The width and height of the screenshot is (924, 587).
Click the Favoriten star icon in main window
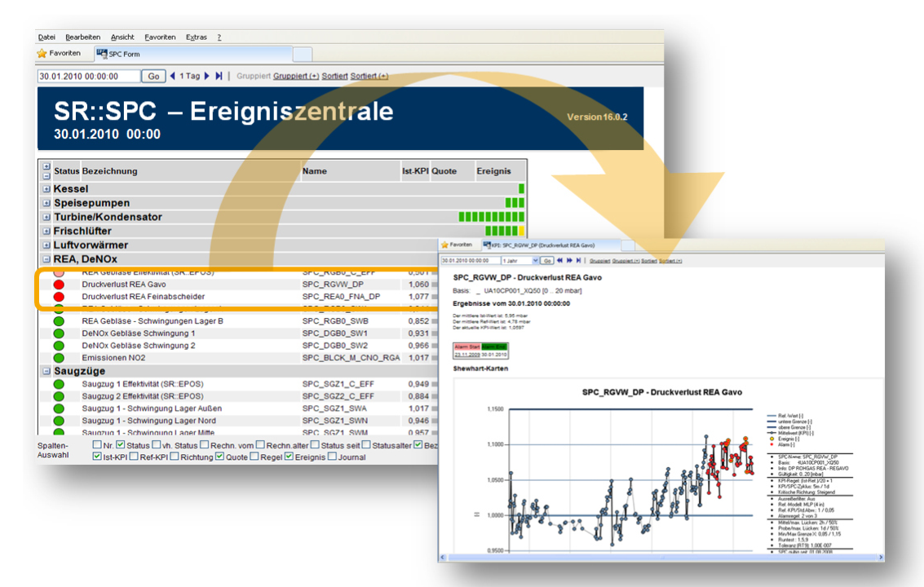tap(42, 54)
